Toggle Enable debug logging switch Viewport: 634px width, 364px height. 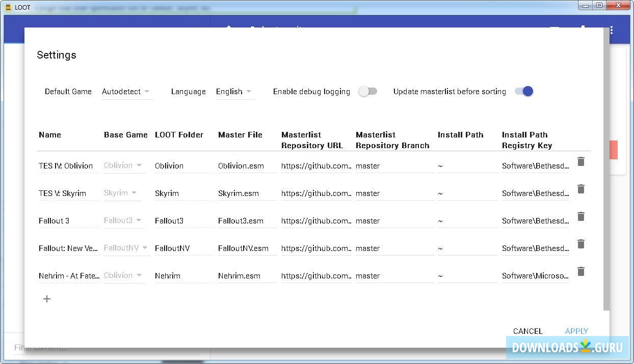point(367,92)
